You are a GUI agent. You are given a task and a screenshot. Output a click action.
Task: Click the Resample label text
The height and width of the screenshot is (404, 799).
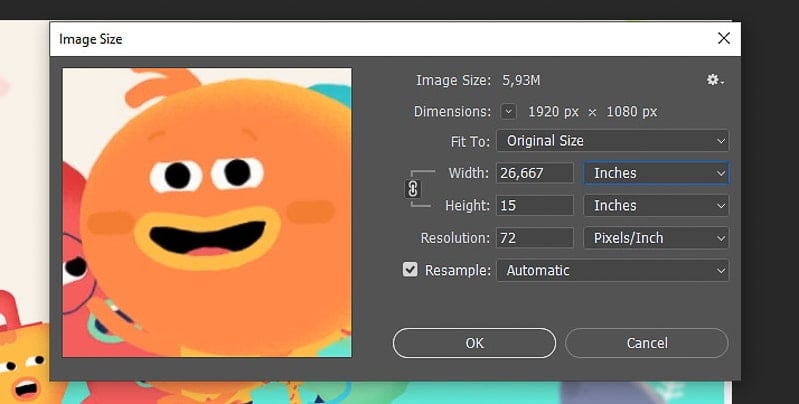click(x=458, y=270)
